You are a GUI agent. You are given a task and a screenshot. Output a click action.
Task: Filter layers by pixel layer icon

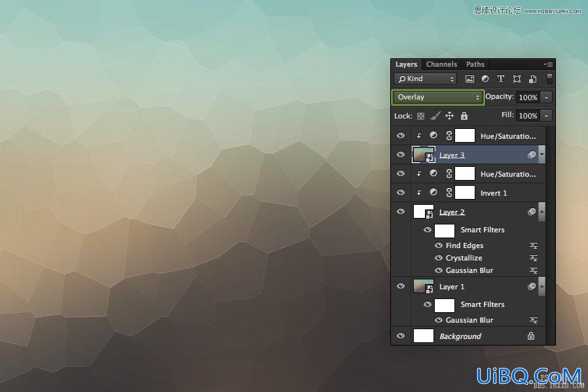click(x=469, y=79)
